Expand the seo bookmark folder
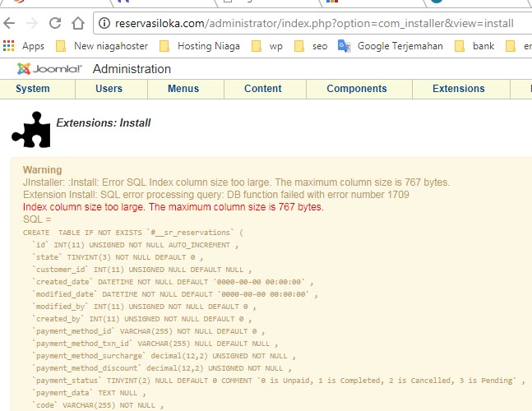This screenshot has width=532, height=411. tap(311, 46)
